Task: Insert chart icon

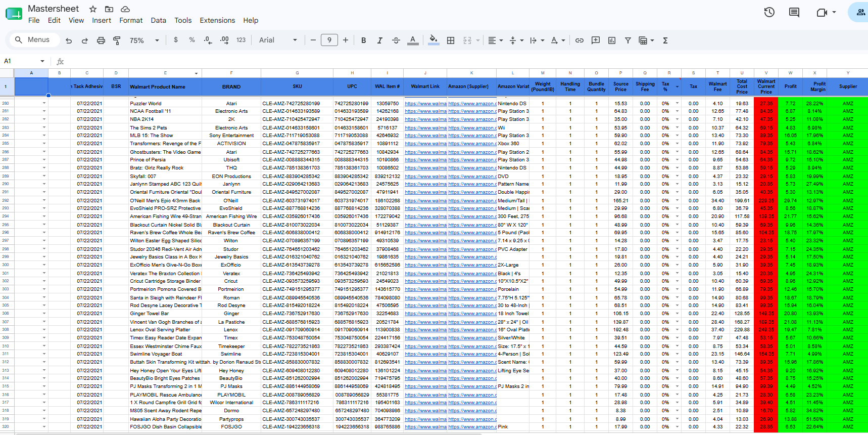Action: click(x=612, y=40)
